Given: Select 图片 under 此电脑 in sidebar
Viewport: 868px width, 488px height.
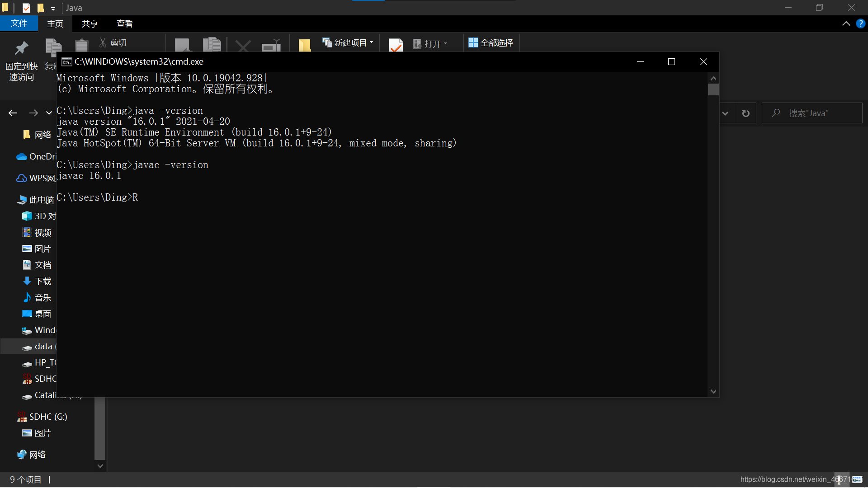Looking at the screenshot, I should pos(37,249).
